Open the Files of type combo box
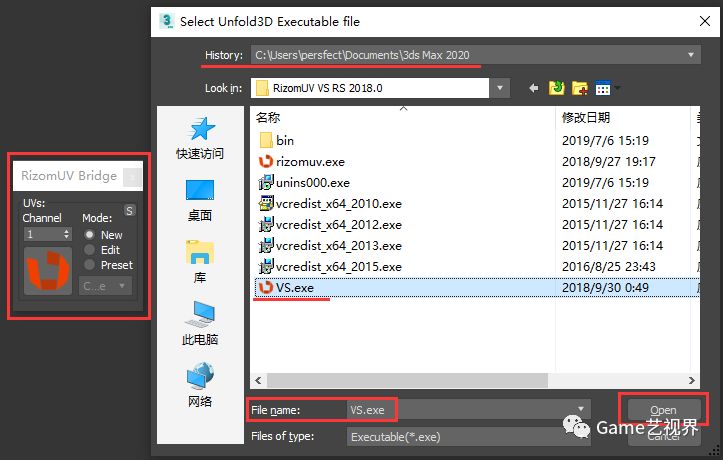 point(468,436)
